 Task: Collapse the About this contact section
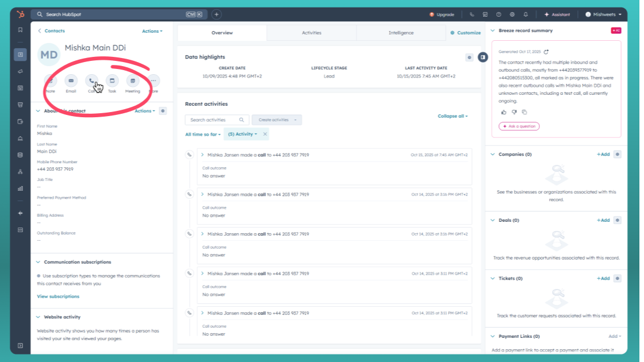(39, 111)
